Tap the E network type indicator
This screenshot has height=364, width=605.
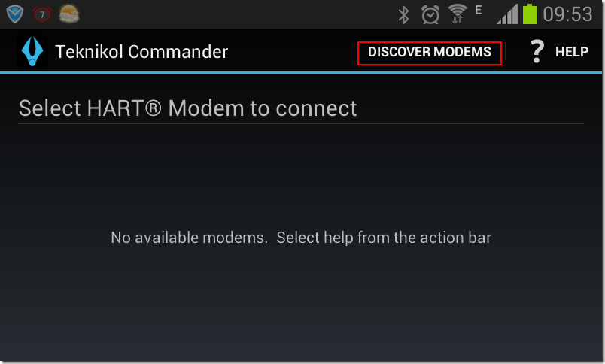click(479, 10)
